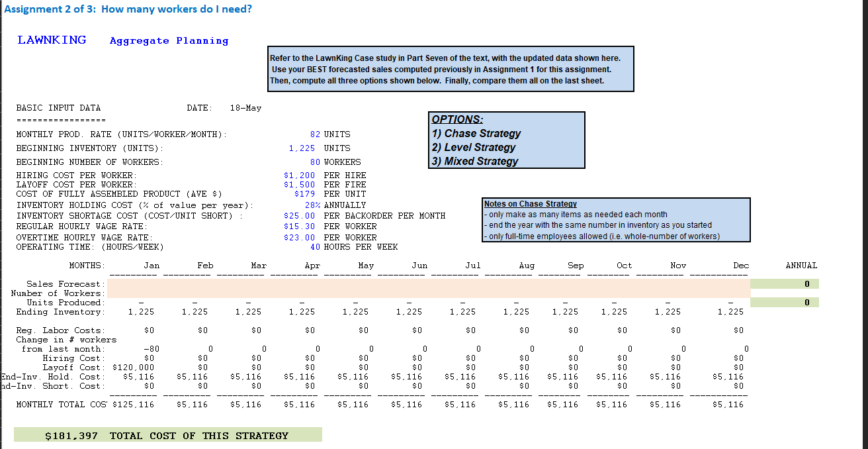The image size is (868, 449).
Task: Select the regular hourly wage value $15.30
Action: [299, 226]
